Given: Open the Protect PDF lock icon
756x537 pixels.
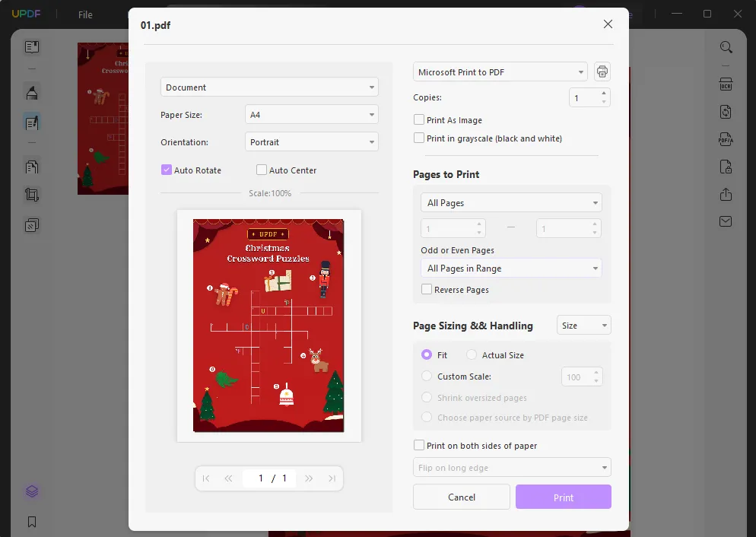Looking at the screenshot, I should [726, 167].
